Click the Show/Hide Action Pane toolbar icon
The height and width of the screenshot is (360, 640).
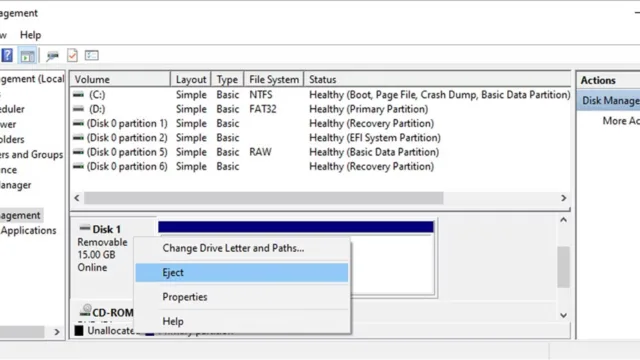click(27, 56)
